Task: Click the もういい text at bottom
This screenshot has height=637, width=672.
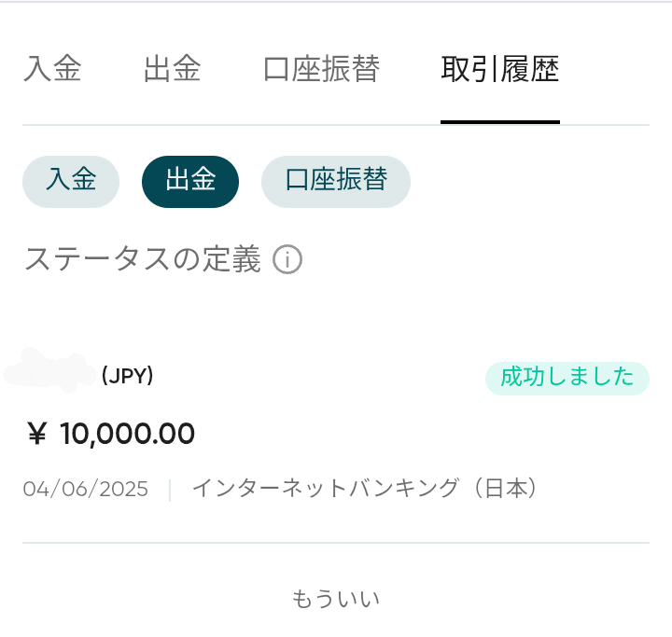Action: [x=336, y=599]
